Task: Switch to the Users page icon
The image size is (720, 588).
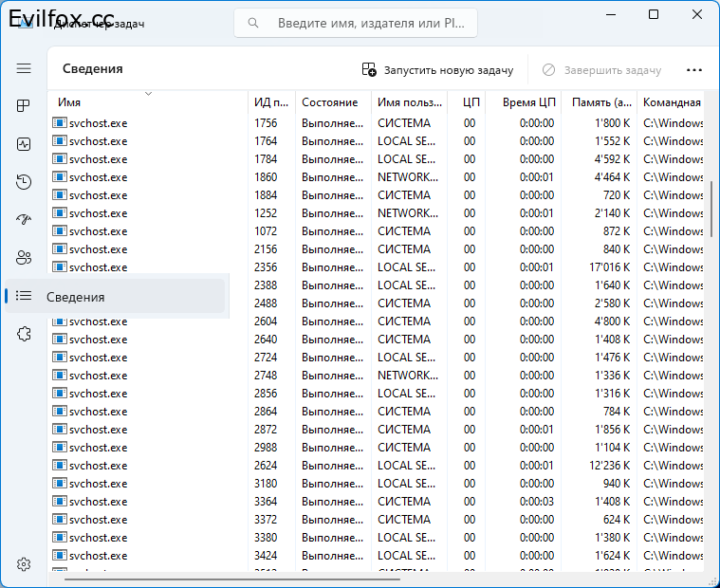Action: (x=24, y=257)
